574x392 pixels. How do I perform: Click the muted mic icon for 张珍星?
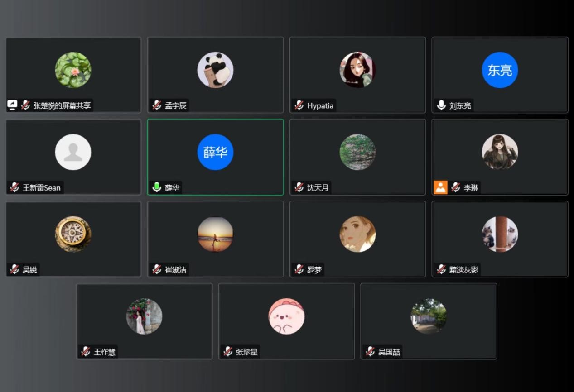point(227,352)
